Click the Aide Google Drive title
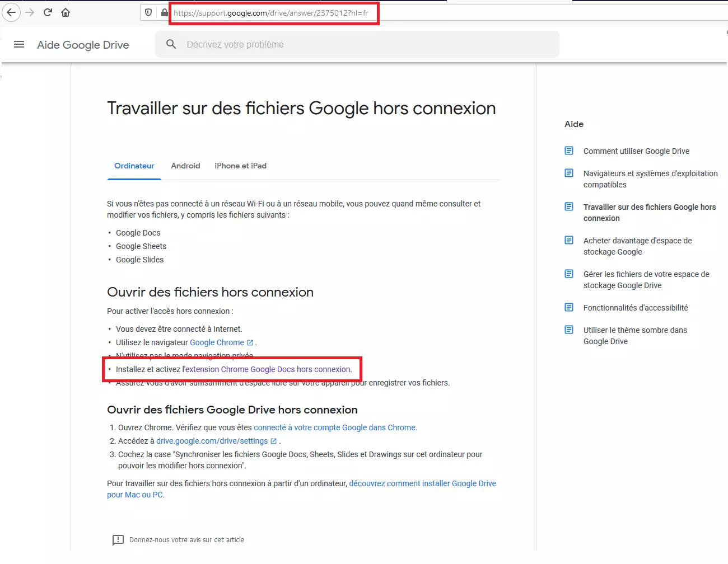Screen dimensions: 728x564 [83, 45]
